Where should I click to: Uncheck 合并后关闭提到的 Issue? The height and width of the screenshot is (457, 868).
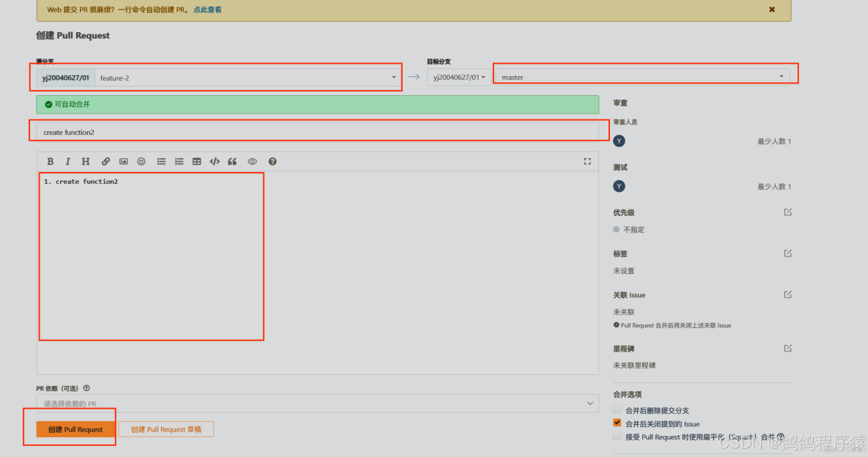(x=617, y=423)
